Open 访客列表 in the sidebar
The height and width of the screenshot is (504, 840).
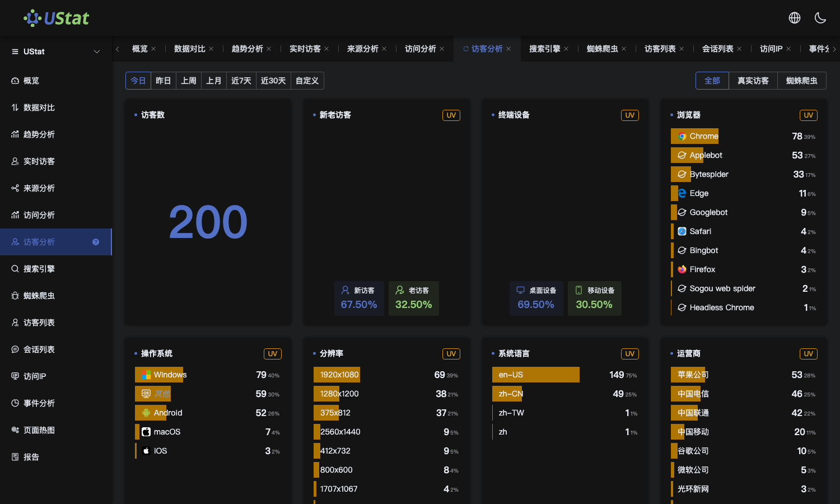[56, 323]
